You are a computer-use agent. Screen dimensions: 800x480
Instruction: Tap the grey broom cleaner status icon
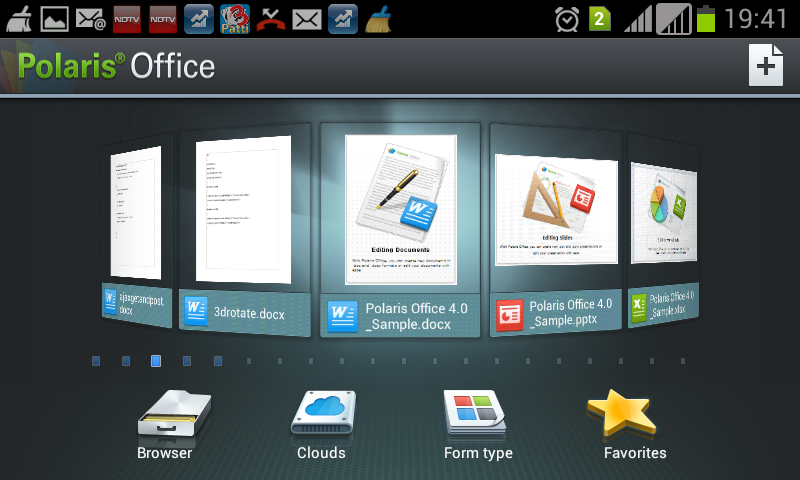(x=18, y=19)
